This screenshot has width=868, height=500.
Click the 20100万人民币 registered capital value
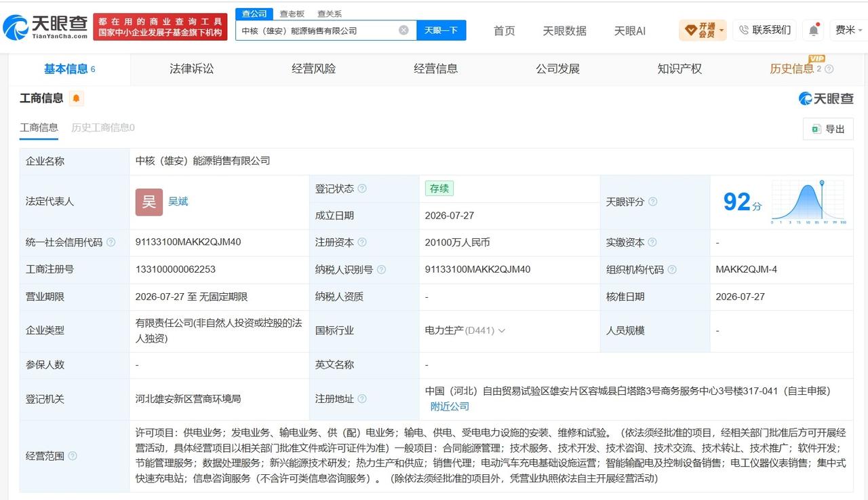click(x=458, y=242)
